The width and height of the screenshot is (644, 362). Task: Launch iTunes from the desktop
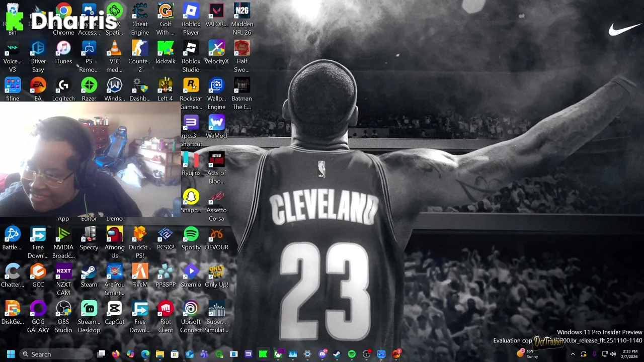coord(63,52)
